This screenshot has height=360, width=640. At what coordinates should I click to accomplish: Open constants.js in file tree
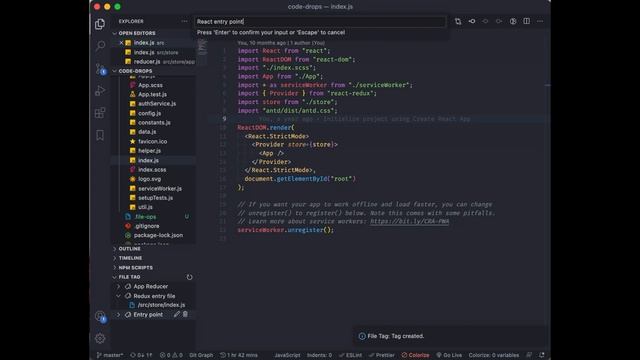(x=154, y=122)
